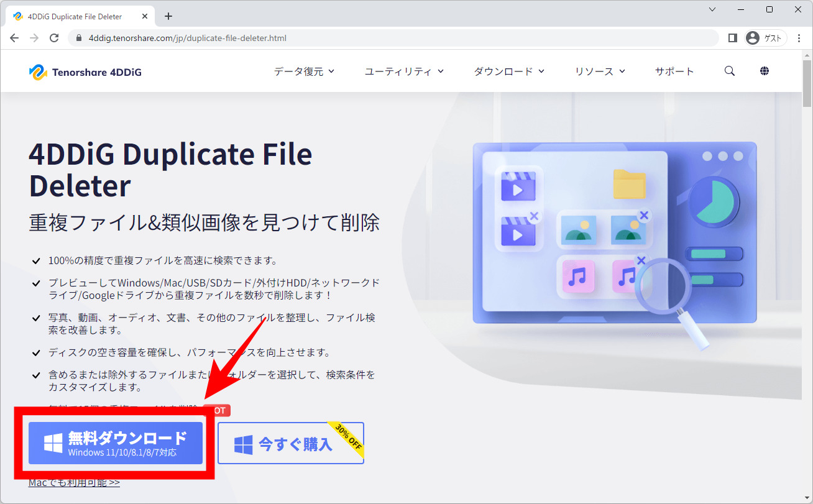
Task: Open the browser side panel icon
Action: point(732,37)
